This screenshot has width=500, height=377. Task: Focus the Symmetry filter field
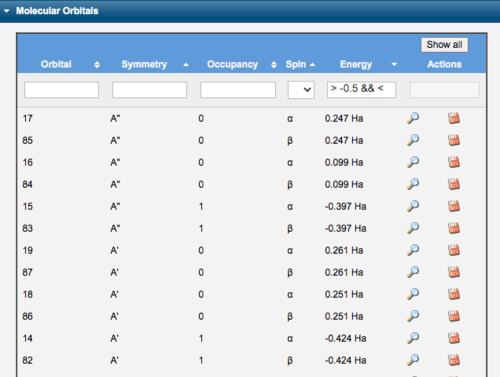tap(149, 90)
